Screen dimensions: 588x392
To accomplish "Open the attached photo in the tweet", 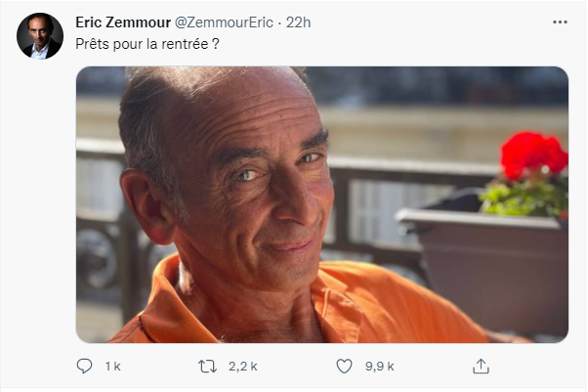I will pyautogui.click(x=321, y=204).
